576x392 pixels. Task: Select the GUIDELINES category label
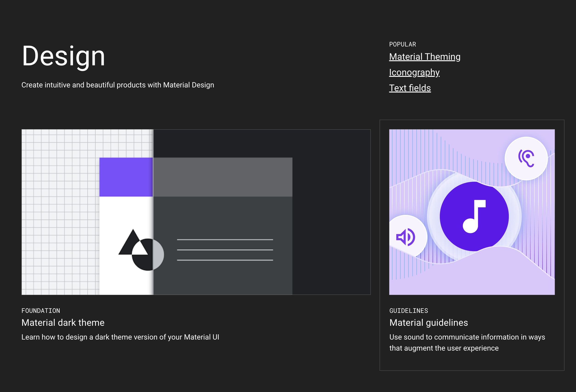(x=409, y=311)
